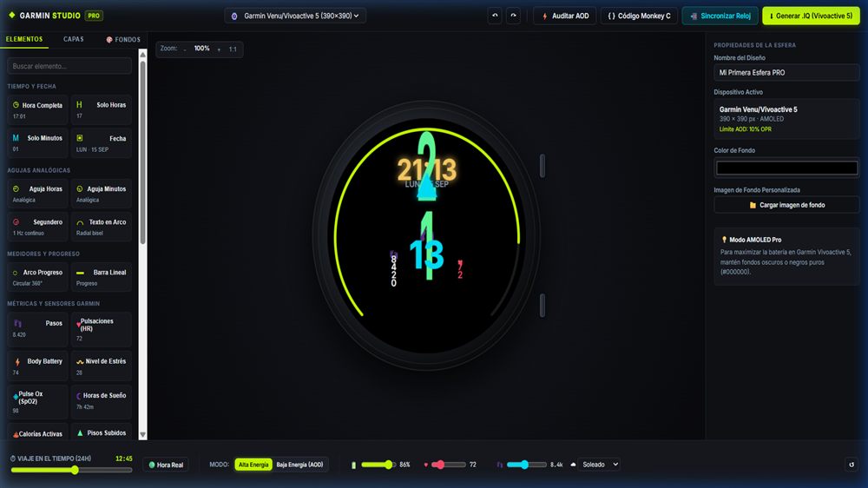Add the Pulse Ox (SpO2) metric
The height and width of the screenshot is (488, 868).
[x=37, y=401]
